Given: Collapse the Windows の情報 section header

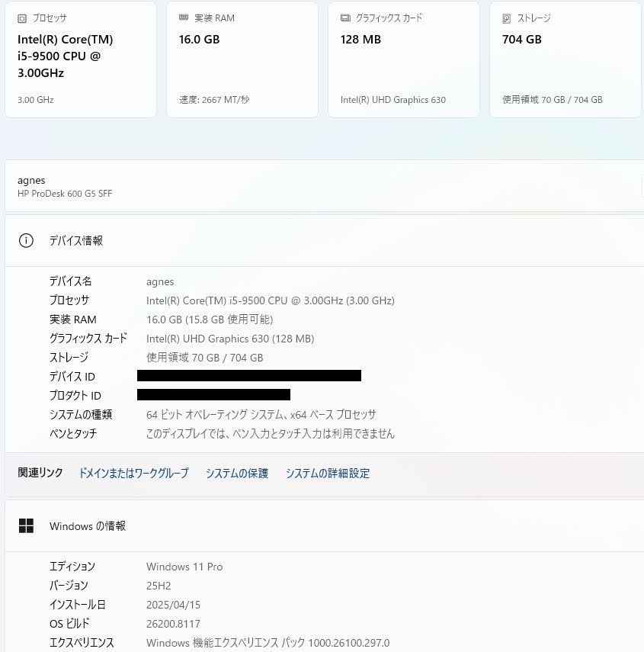Looking at the screenshot, I should coord(325,525).
